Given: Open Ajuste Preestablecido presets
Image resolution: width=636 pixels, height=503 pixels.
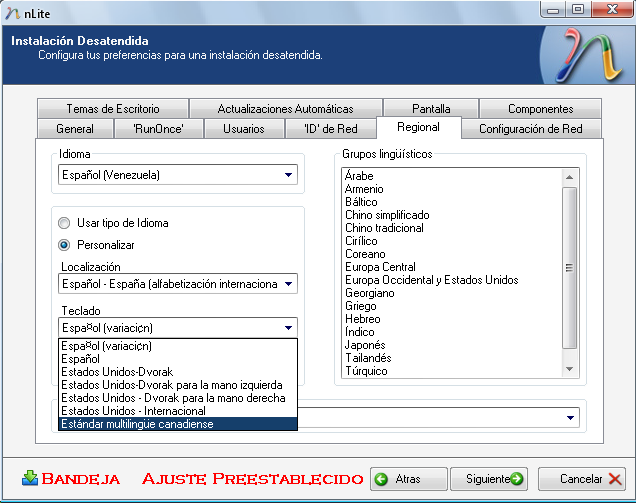Looking at the screenshot, I should click(x=253, y=479).
